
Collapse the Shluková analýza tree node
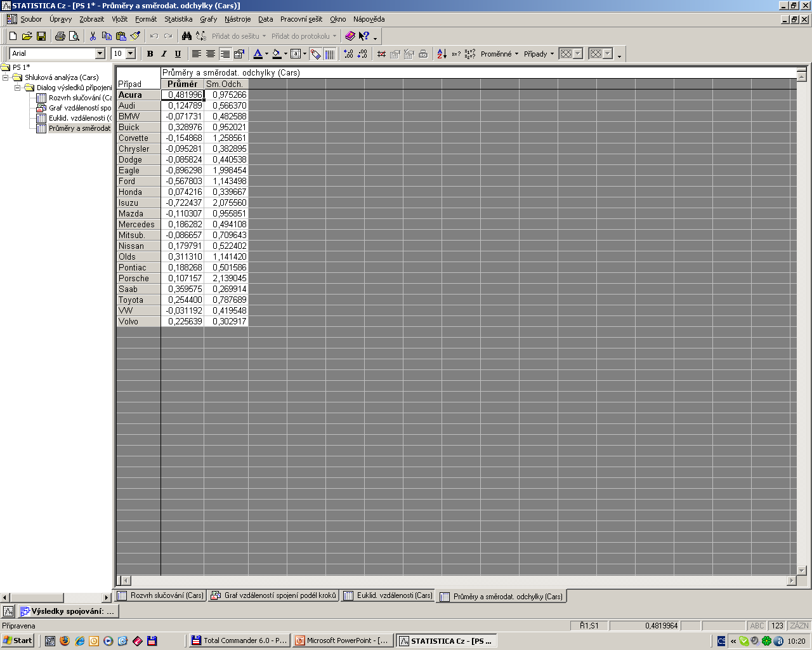[6, 77]
